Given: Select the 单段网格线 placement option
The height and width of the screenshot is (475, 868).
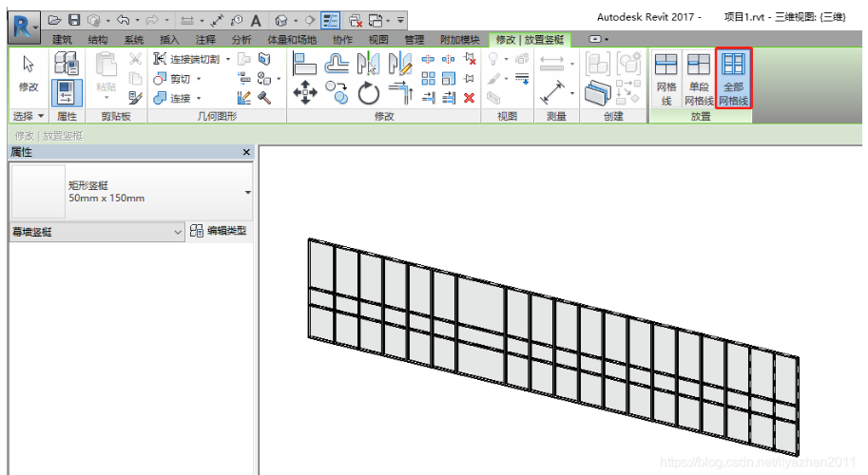Looking at the screenshot, I should [699, 79].
